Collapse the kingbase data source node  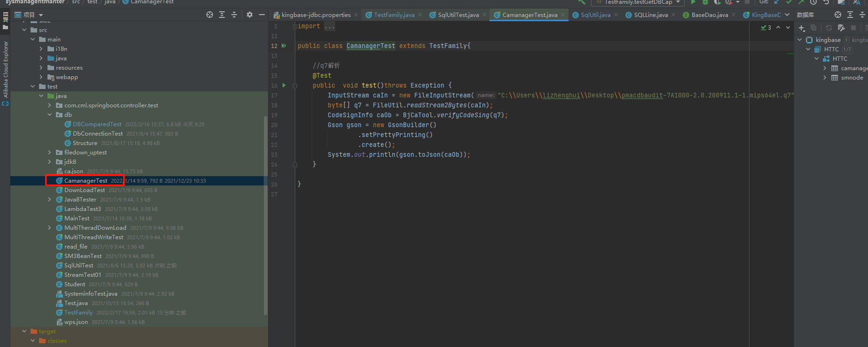coord(800,40)
